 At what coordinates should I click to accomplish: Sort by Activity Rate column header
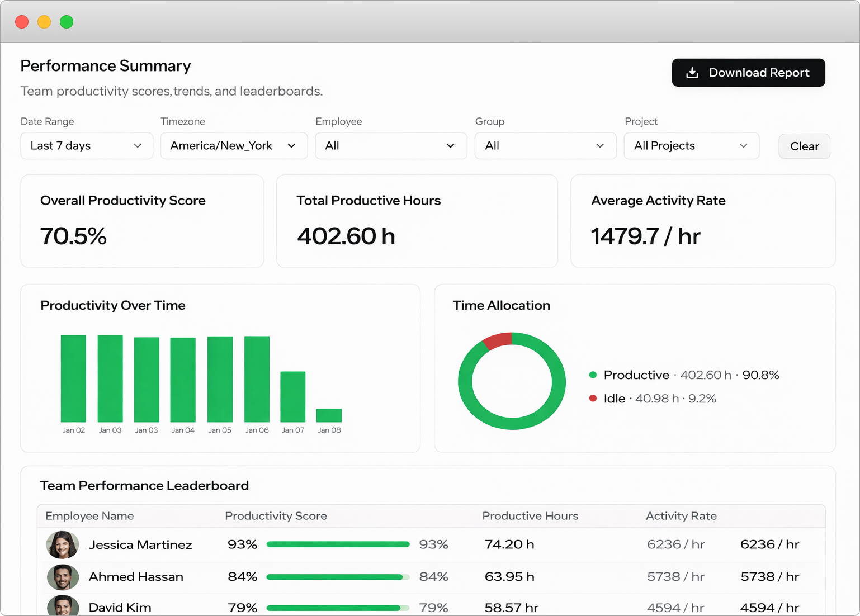(681, 516)
